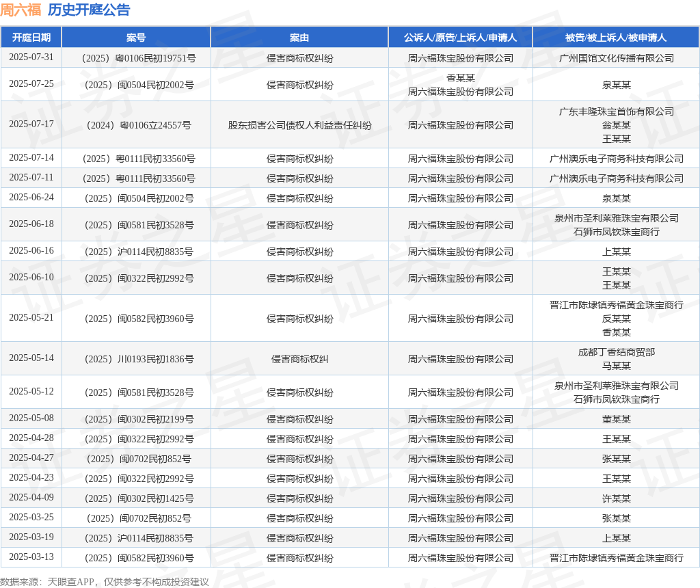
Task: Click 晋江市陈埭镇秀福黄金珠宝商行 in the 2025-05-21 row
Action: (617, 305)
